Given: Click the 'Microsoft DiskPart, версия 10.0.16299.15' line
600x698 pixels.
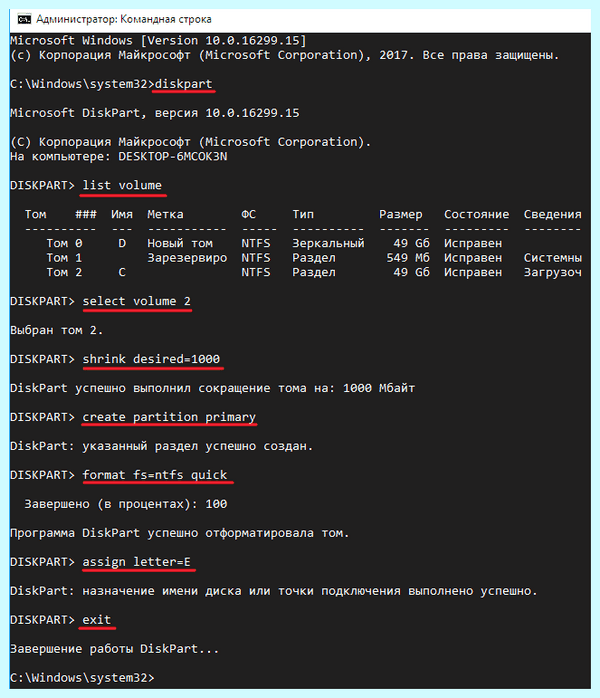Looking at the screenshot, I should point(154,113).
